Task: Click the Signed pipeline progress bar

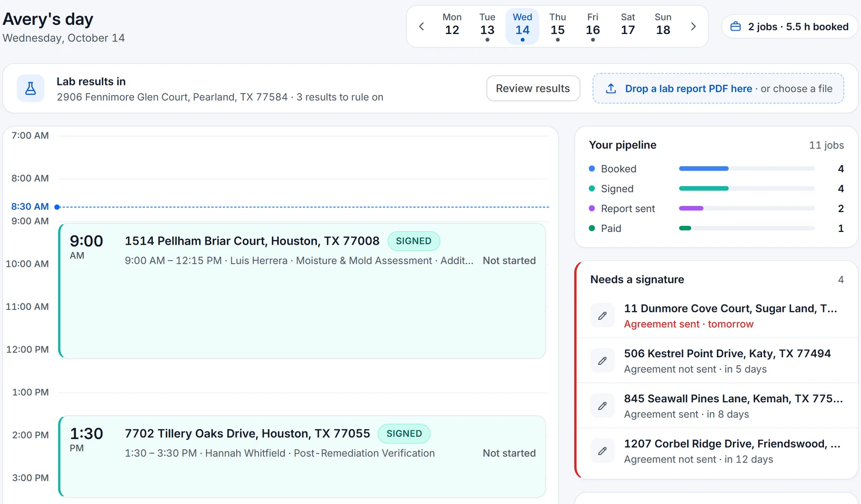Action: pyautogui.click(x=746, y=189)
